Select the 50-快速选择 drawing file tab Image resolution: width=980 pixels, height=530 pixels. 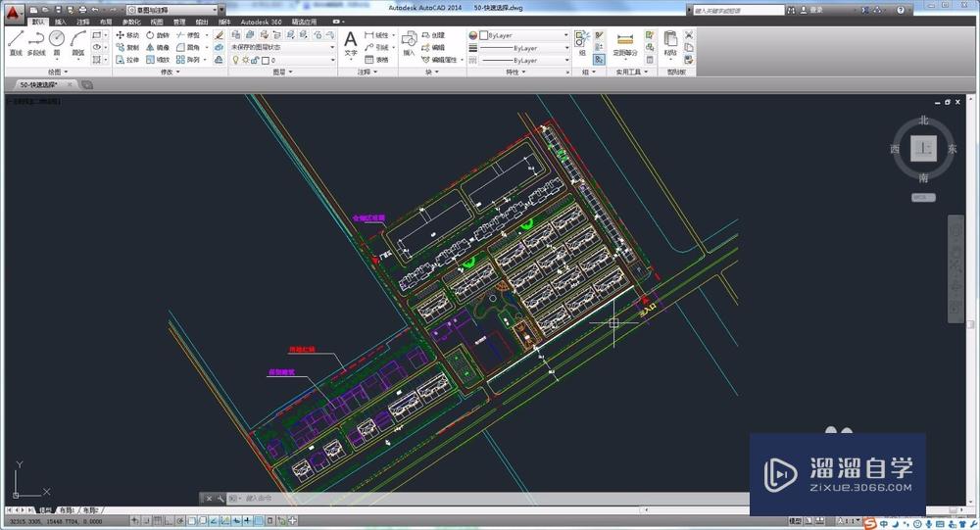pos(42,84)
